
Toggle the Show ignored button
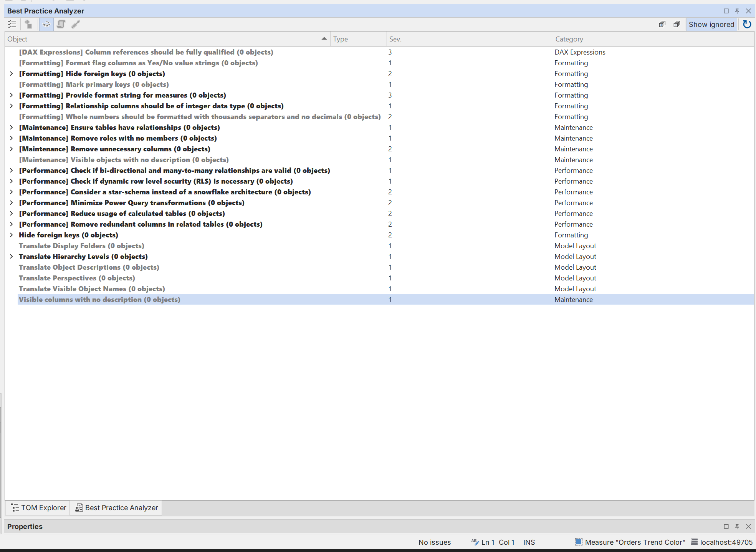click(x=711, y=24)
